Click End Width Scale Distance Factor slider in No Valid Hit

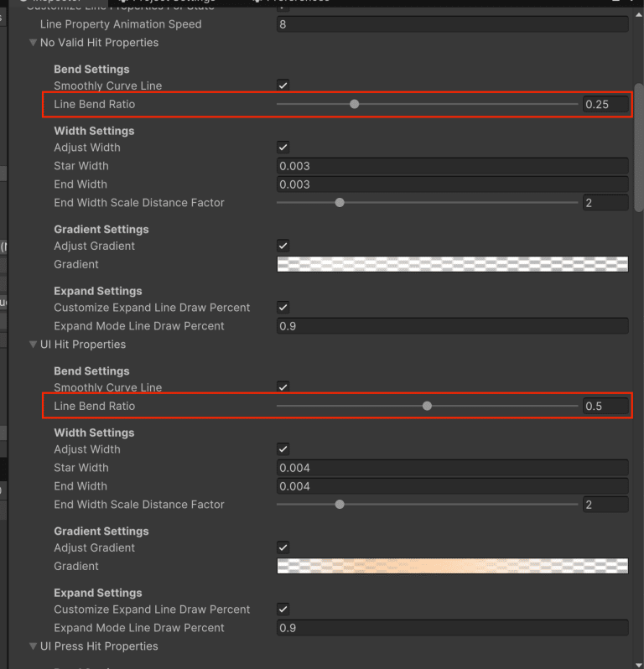click(x=340, y=203)
